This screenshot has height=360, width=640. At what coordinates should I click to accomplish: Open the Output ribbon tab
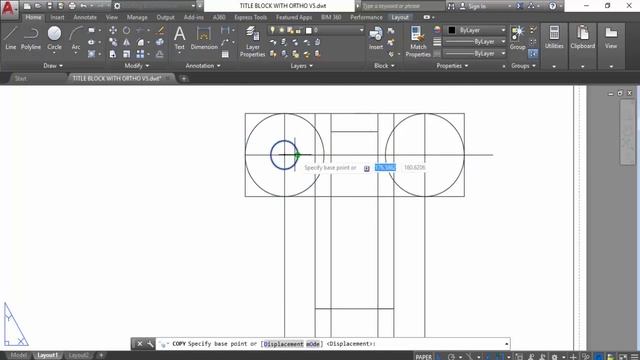click(165, 18)
